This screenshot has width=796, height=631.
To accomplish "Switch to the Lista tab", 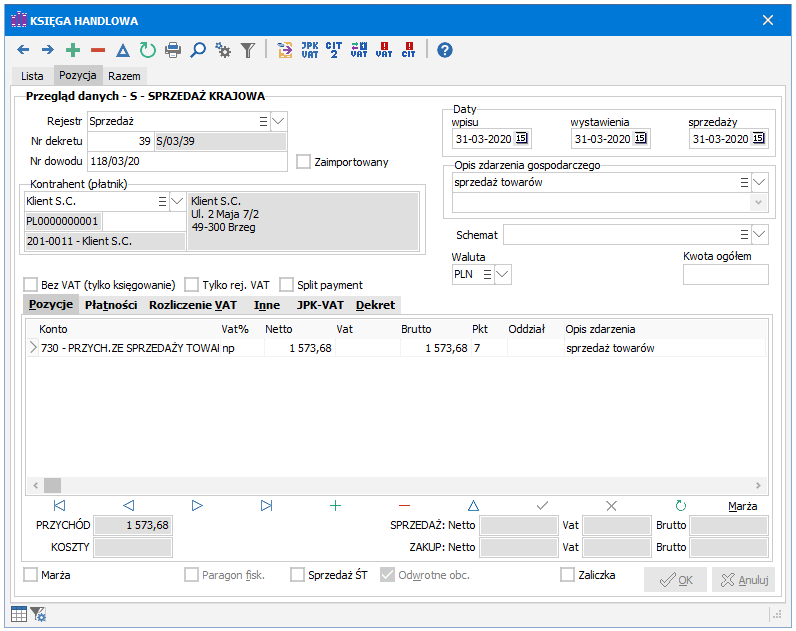I will click(x=32, y=76).
